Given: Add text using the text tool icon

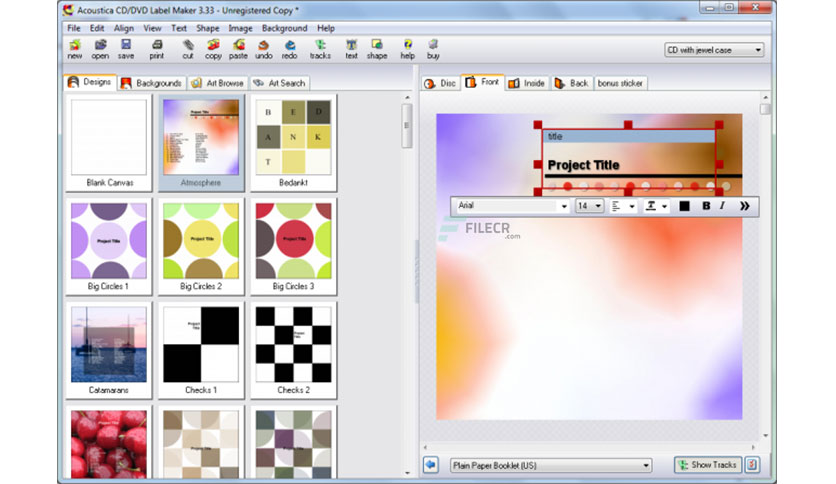Looking at the screenshot, I should click(351, 49).
